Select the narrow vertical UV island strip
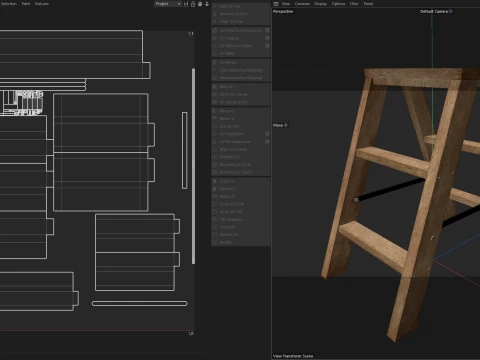The height and width of the screenshot is (360, 480). pyautogui.click(x=185, y=150)
